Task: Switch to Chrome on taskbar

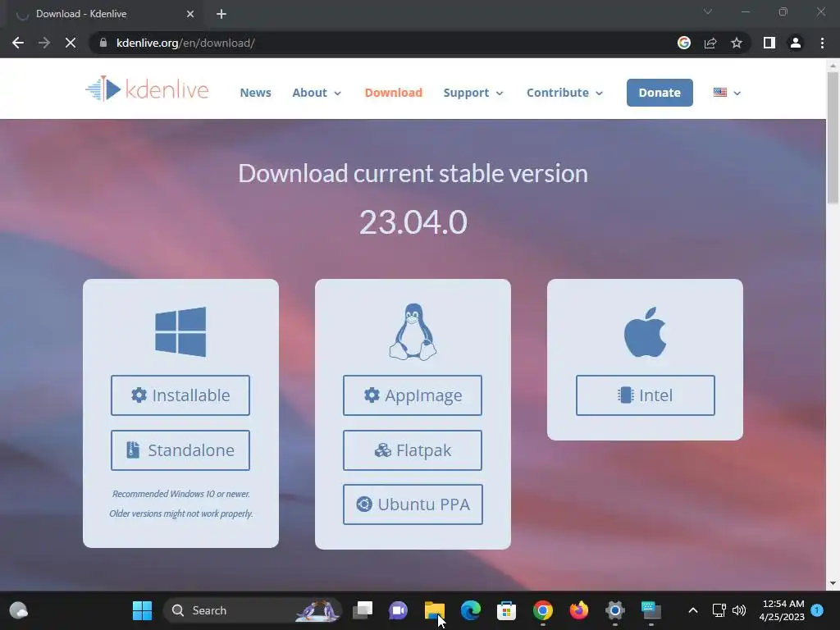Action: 543,610
